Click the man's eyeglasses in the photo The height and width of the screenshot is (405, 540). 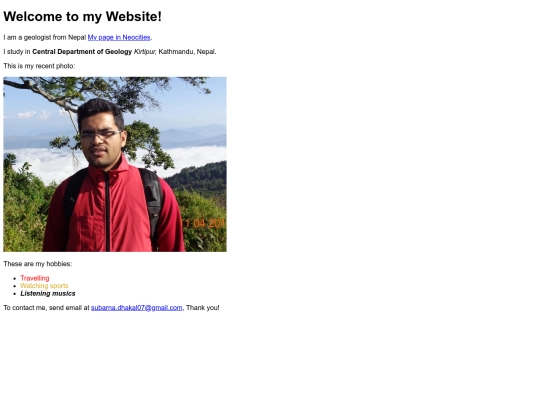(101, 135)
